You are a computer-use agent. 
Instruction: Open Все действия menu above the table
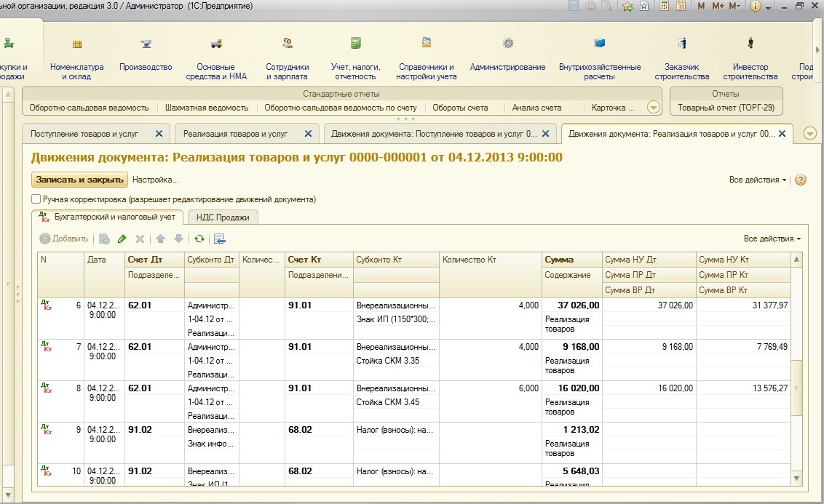772,239
